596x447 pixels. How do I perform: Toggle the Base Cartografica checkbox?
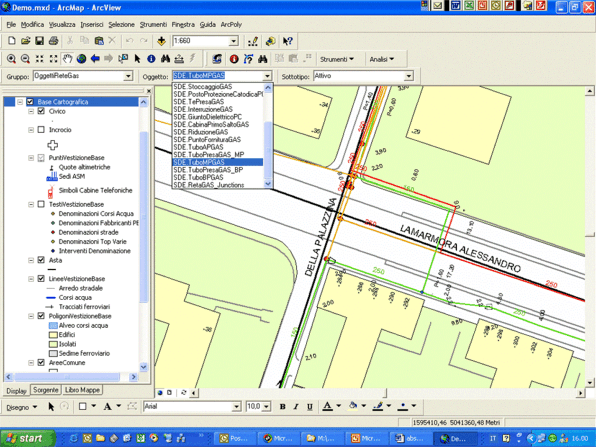click(x=30, y=102)
